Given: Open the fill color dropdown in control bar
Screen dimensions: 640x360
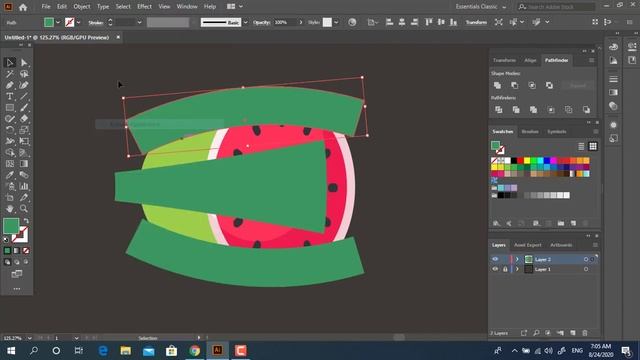Looking at the screenshot, I should click(58, 22).
